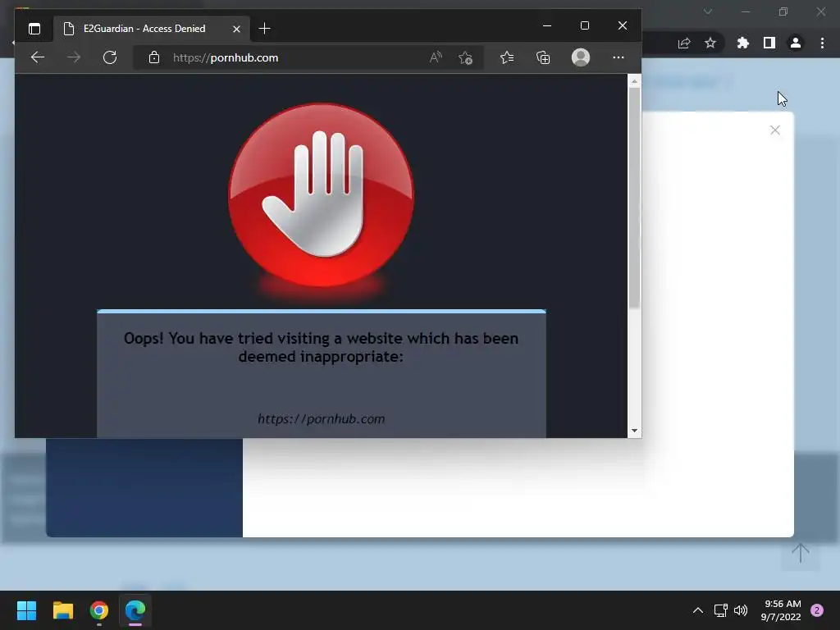Minimize the Edge window
Screen dimensions: 840x630
(547, 25)
